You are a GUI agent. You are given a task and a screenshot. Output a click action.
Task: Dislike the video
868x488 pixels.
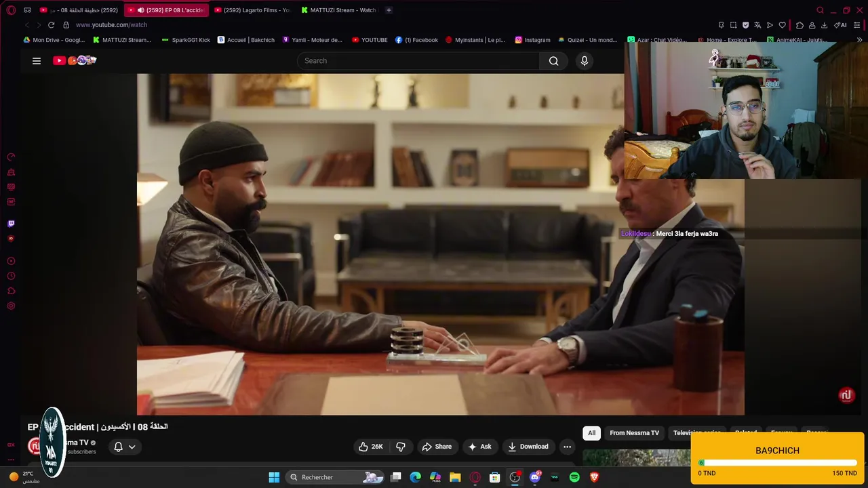click(x=401, y=447)
